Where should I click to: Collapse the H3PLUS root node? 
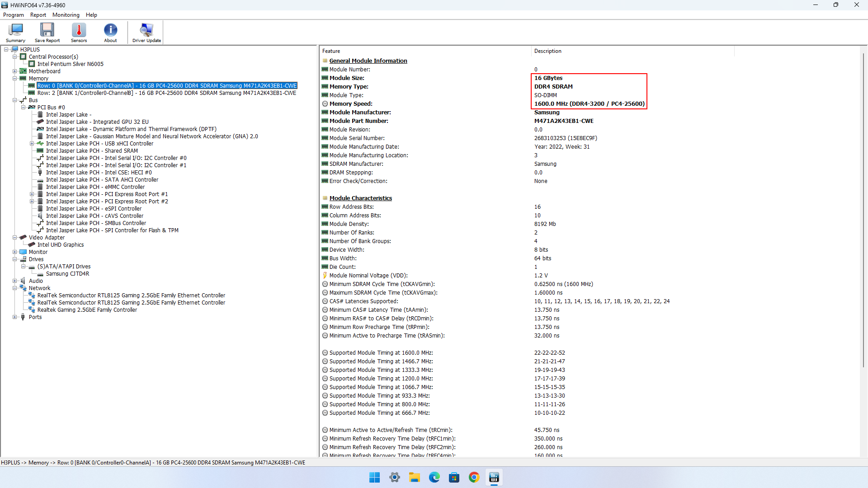[6, 50]
